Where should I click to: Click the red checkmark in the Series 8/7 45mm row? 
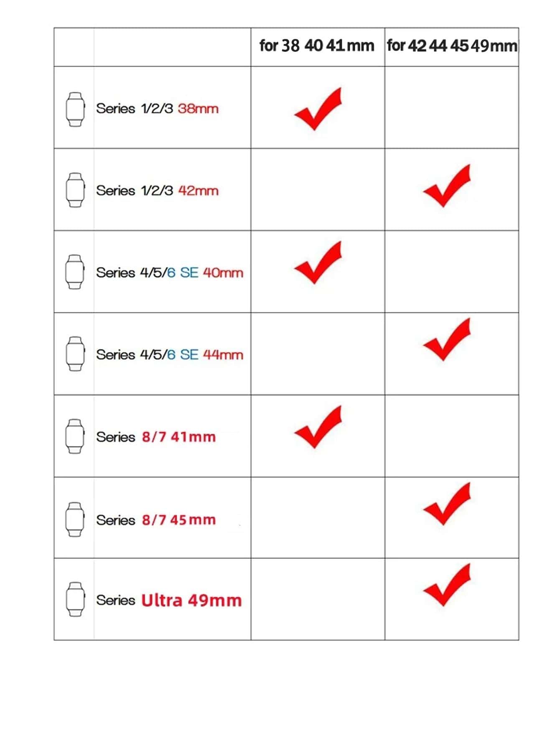click(447, 504)
